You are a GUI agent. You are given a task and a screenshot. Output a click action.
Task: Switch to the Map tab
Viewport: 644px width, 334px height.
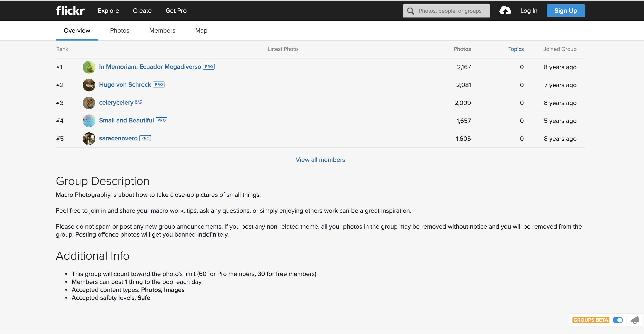[x=201, y=31]
